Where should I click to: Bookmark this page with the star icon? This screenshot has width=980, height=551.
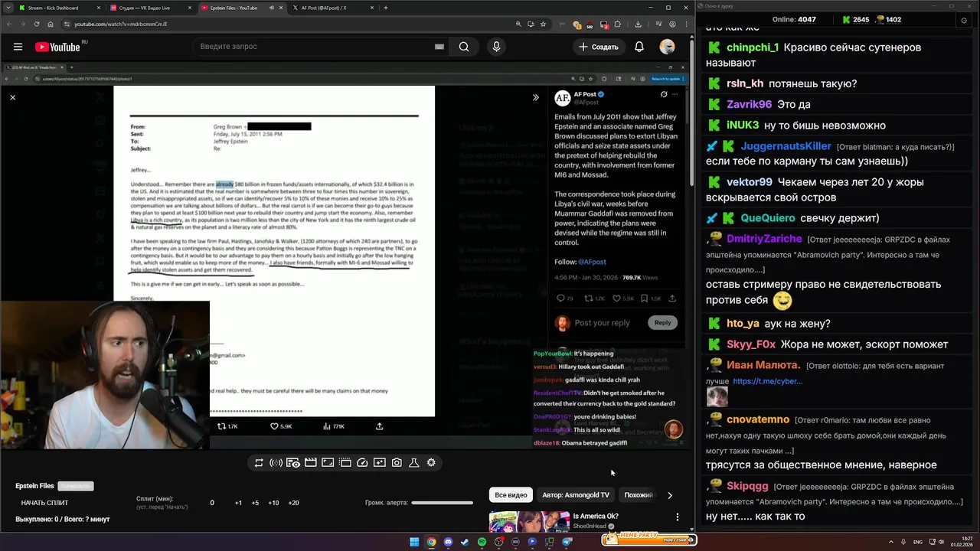[x=544, y=24]
